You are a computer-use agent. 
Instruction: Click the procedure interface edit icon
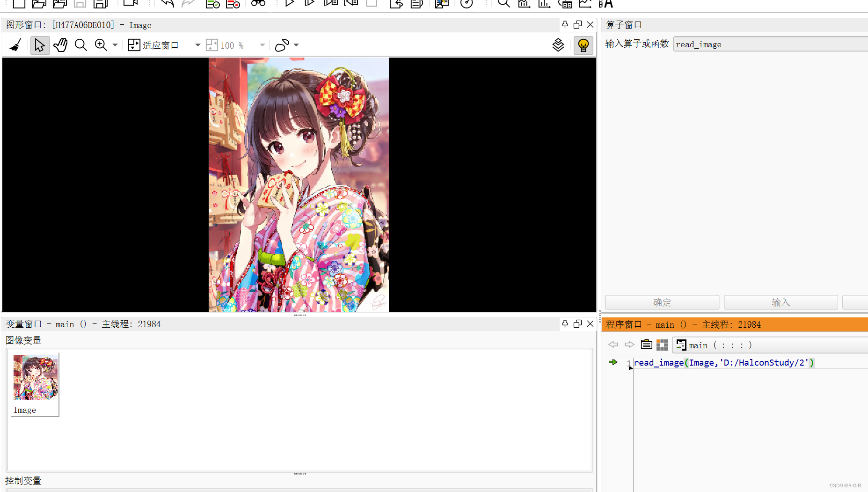tap(647, 345)
